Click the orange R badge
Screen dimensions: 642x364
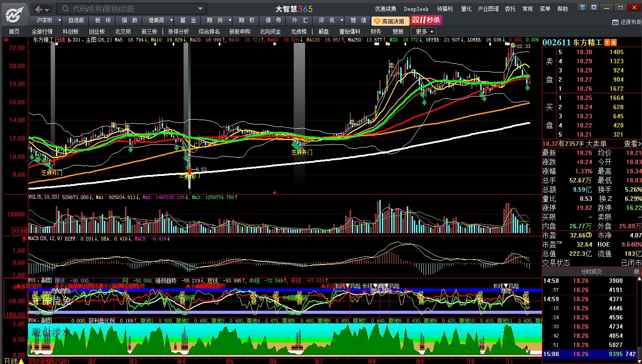614,42
